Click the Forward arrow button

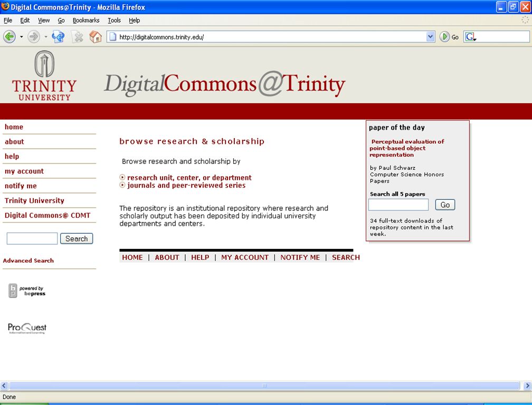[x=34, y=36]
